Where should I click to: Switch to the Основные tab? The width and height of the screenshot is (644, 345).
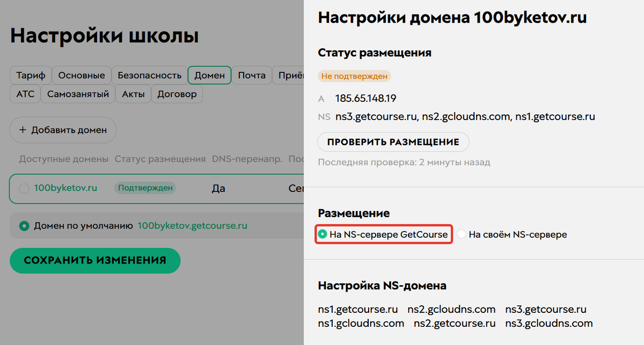coord(82,76)
